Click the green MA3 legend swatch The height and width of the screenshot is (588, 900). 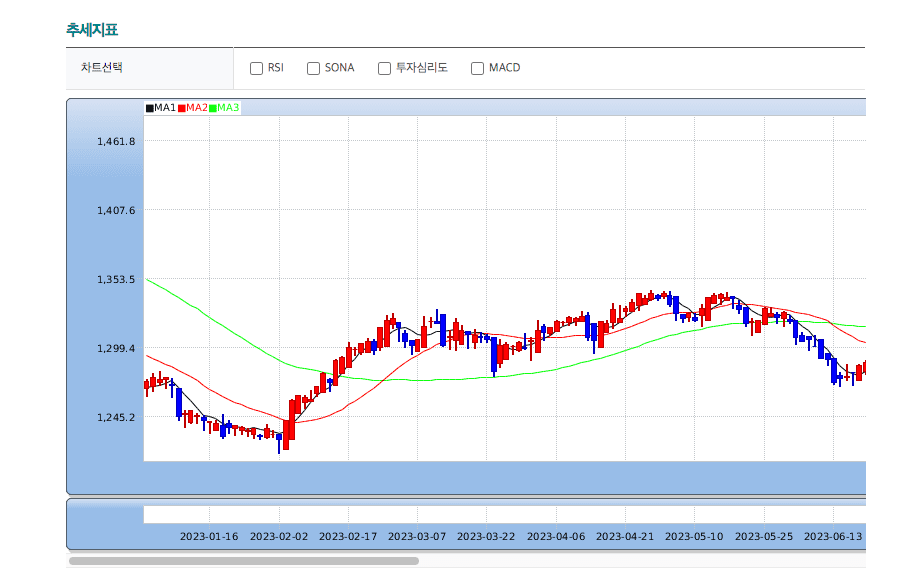pos(213,108)
